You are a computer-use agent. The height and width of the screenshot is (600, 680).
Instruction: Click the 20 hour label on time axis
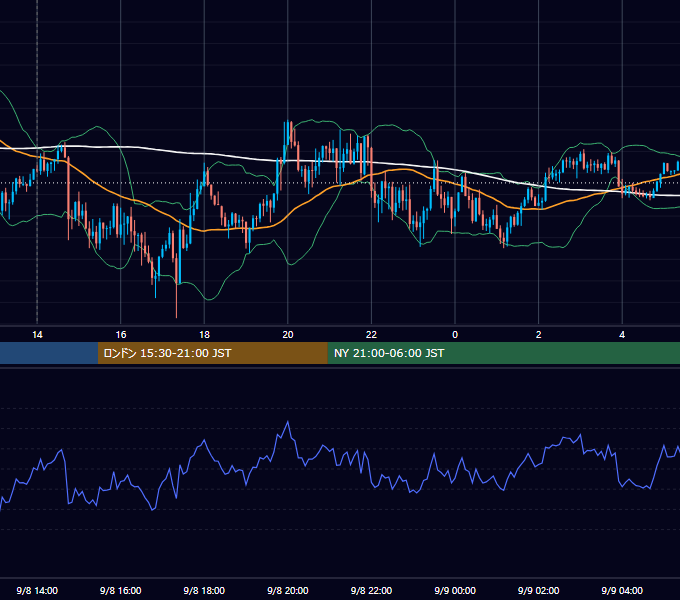(x=288, y=335)
